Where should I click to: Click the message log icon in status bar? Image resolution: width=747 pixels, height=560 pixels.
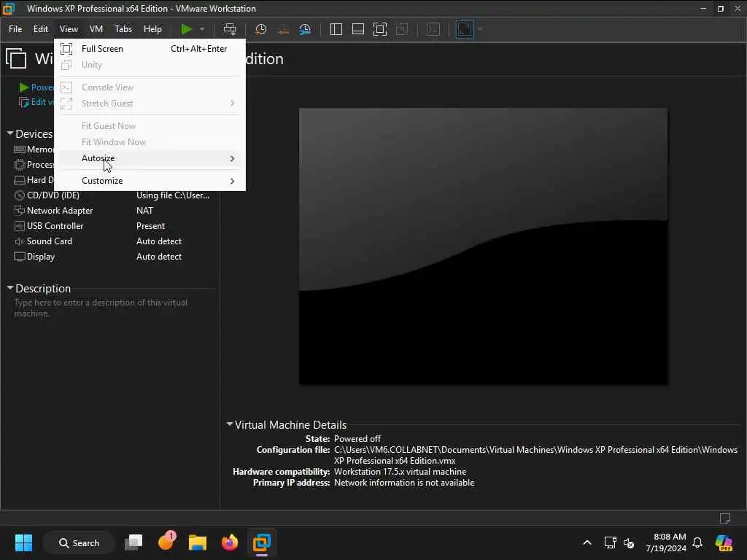724,518
